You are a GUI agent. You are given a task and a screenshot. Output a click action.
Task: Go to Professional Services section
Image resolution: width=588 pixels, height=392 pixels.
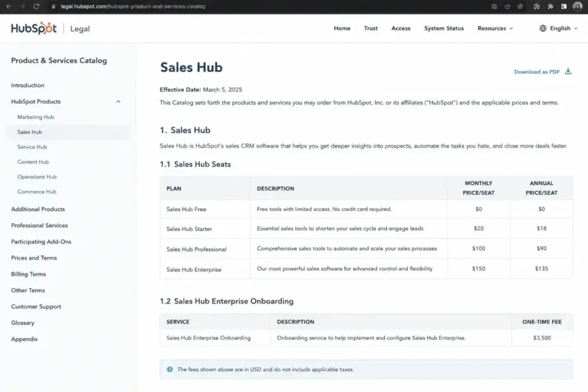click(x=40, y=225)
